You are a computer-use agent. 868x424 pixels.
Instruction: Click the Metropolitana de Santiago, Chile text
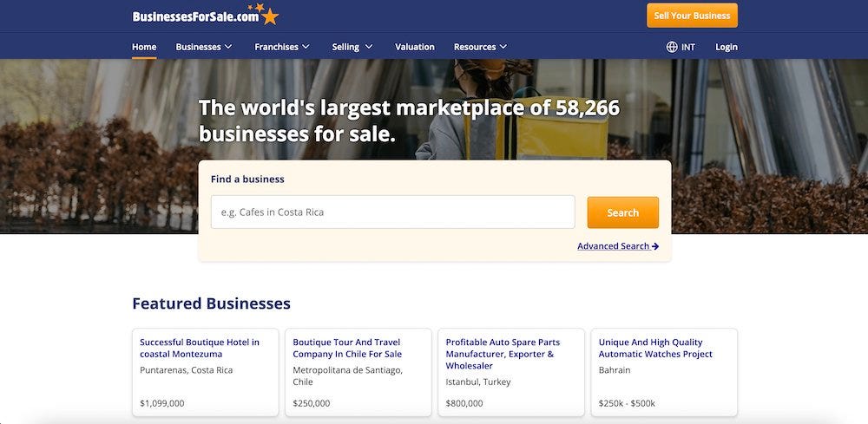pyautogui.click(x=348, y=376)
